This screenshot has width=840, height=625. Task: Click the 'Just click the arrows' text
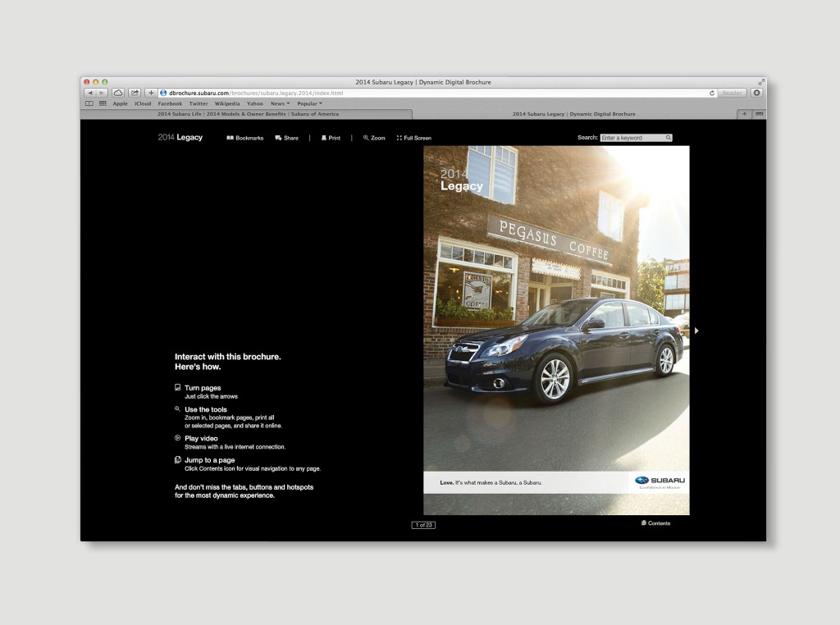(x=211, y=397)
